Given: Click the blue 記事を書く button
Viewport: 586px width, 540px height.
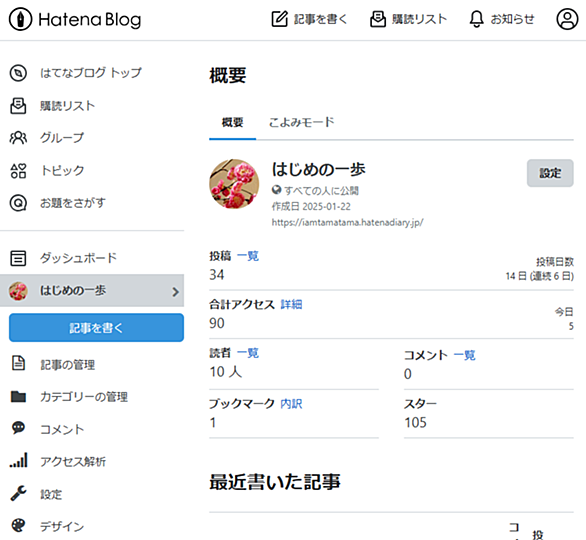Looking at the screenshot, I should (x=96, y=328).
